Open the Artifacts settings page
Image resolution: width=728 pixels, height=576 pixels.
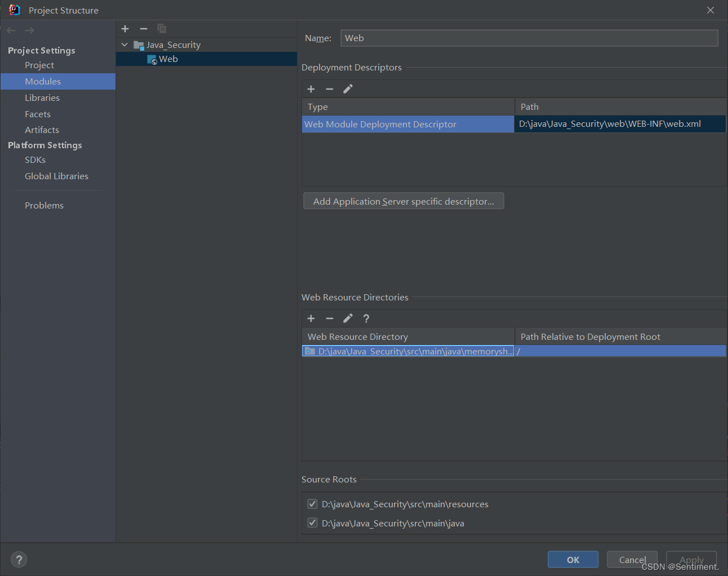point(42,130)
